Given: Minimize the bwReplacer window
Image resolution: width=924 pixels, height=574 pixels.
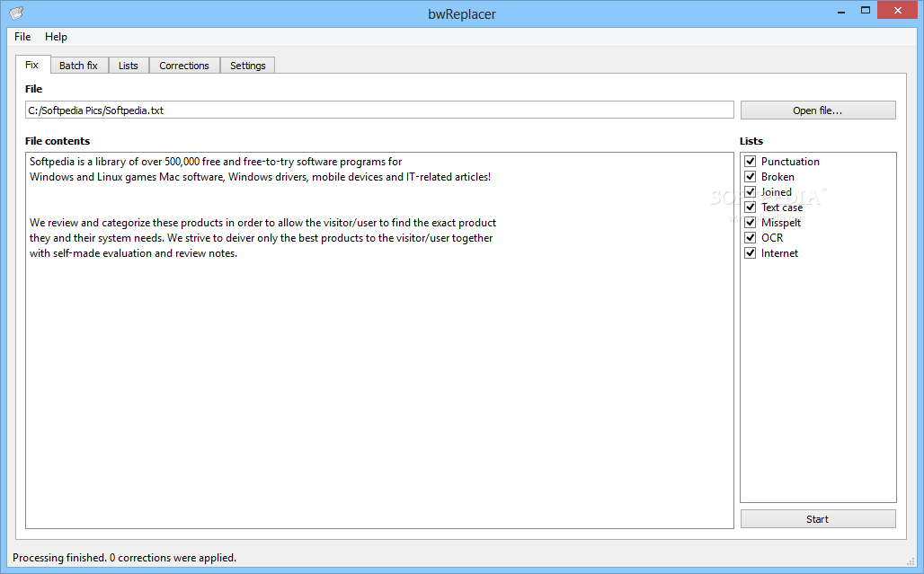Looking at the screenshot, I should pyautogui.click(x=841, y=11).
